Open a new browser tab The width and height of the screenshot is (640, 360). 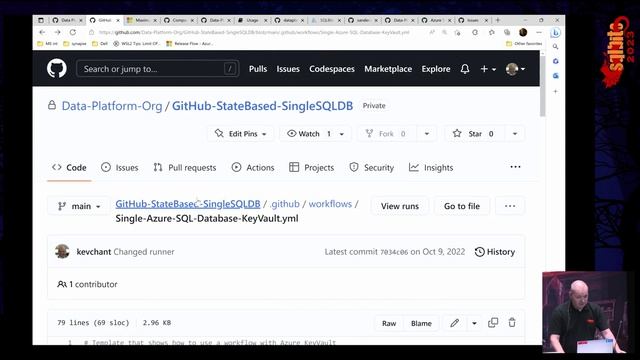[x=498, y=20]
